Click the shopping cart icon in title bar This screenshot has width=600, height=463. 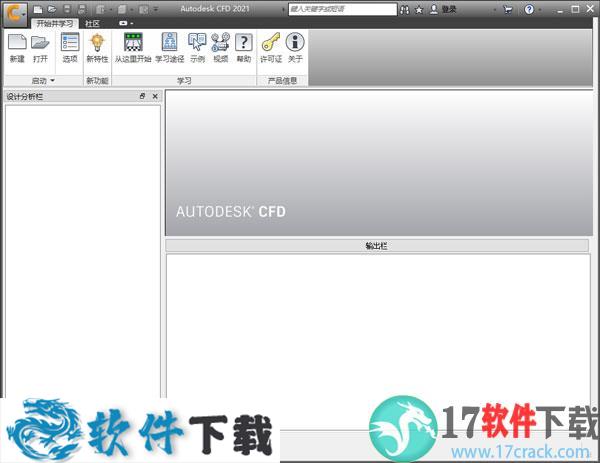pyautogui.click(x=508, y=10)
